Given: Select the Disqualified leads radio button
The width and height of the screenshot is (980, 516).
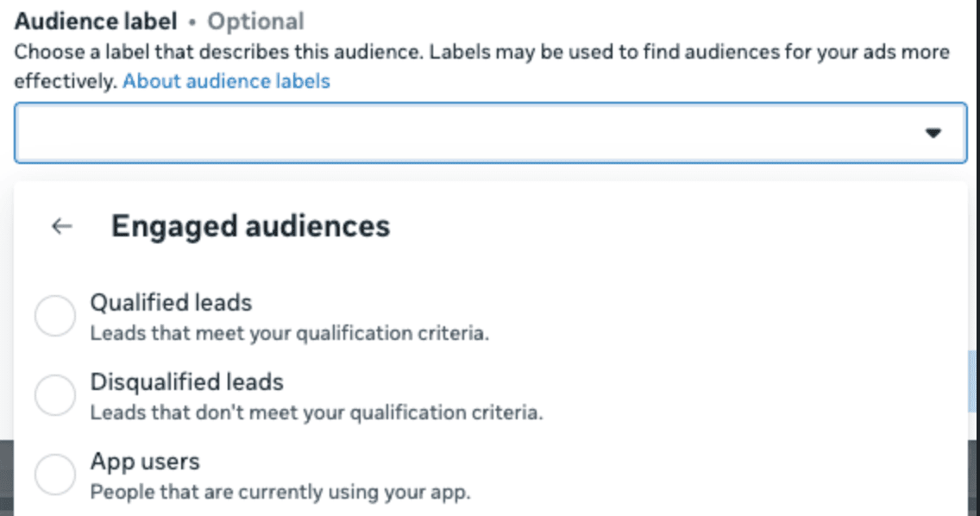Looking at the screenshot, I should tap(55, 395).
